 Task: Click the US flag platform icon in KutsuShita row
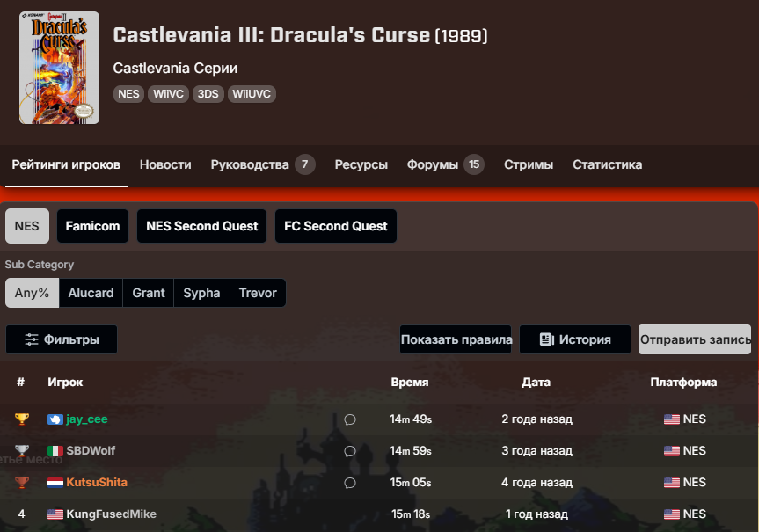pyautogui.click(x=672, y=483)
